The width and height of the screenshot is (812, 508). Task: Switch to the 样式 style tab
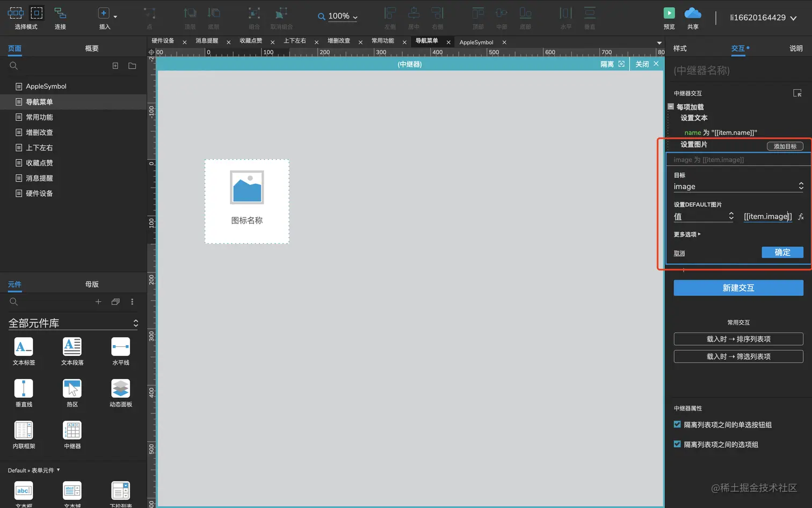click(680, 48)
